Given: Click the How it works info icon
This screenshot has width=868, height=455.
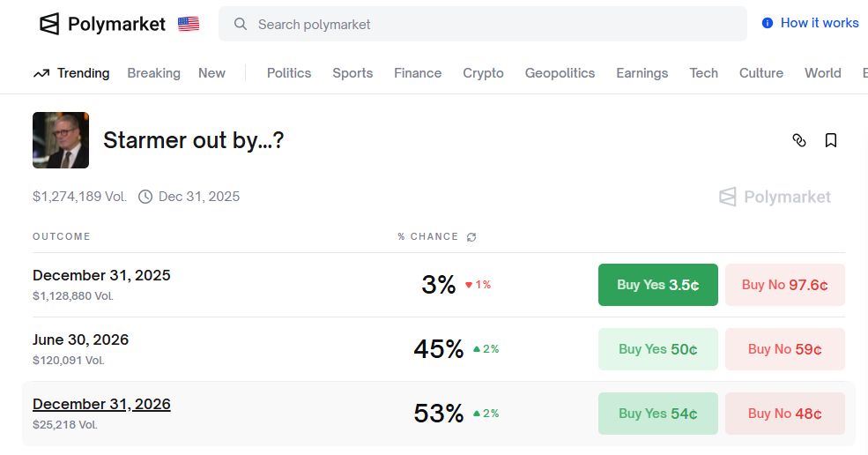Looking at the screenshot, I should [768, 23].
